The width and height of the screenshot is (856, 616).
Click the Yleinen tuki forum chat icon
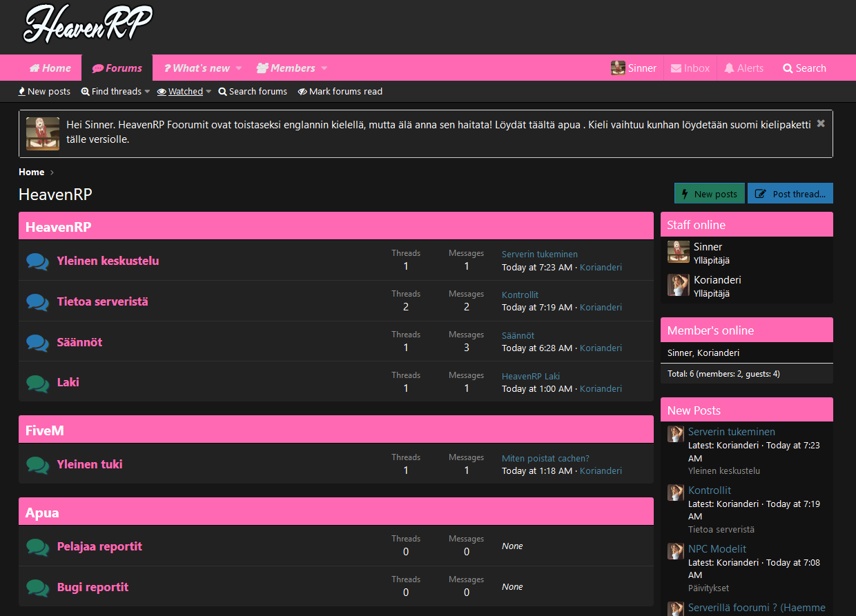(37, 465)
